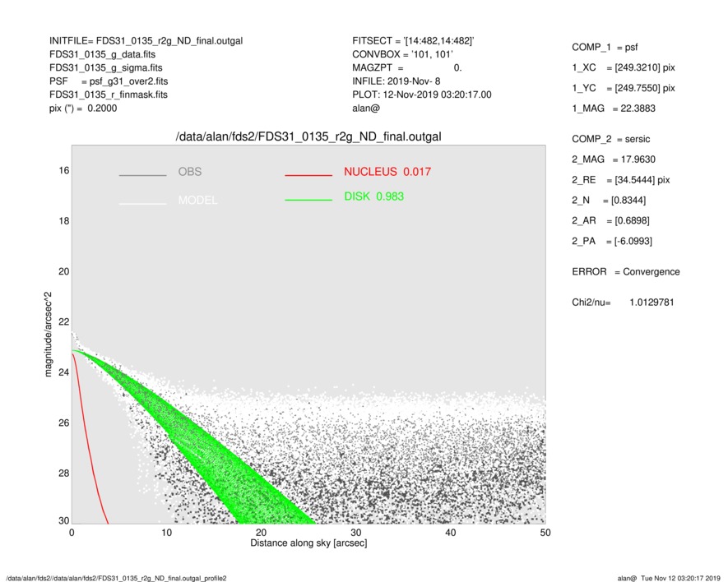Viewport: 728px width, 582px height.
Task: Click the 1_YC = [249.7550] pix value
Action: tap(624, 88)
